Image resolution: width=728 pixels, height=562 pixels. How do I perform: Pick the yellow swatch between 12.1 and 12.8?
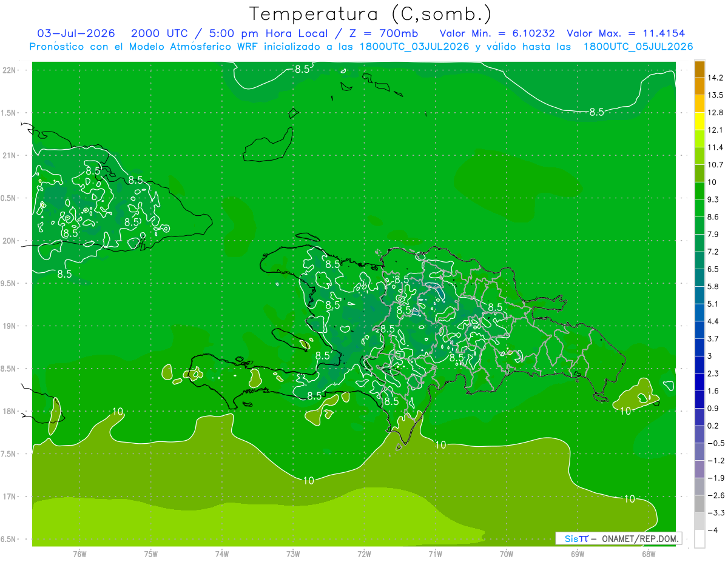[x=699, y=121]
